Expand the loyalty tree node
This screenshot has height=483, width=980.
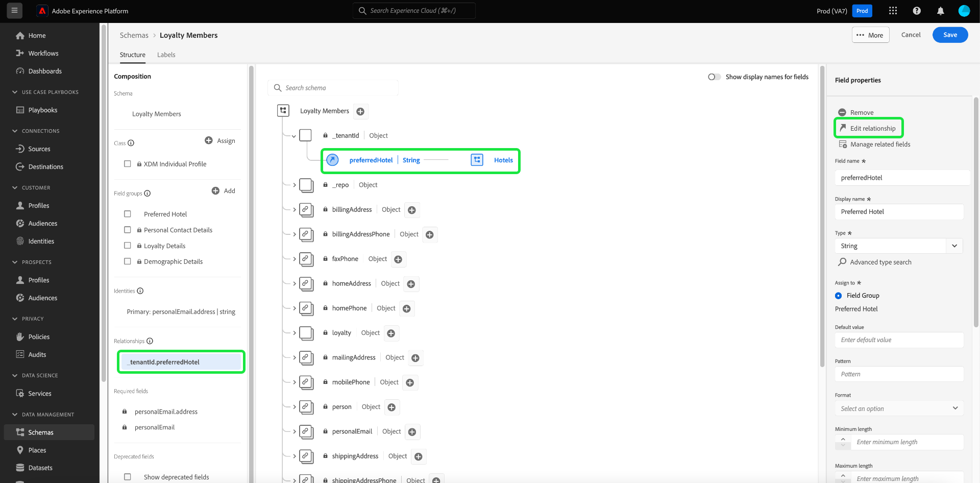coord(295,333)
